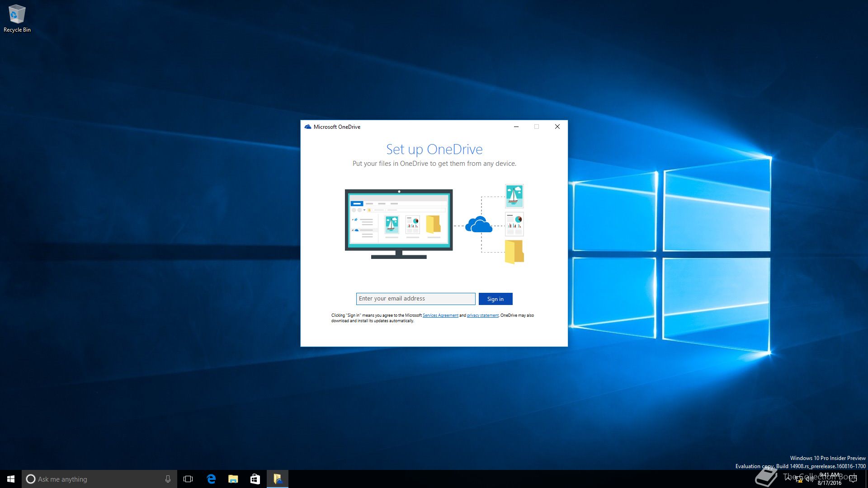This screenshot has height=488, width=868.
Task: Open the Services Agreement link
Action: [440, 315]
